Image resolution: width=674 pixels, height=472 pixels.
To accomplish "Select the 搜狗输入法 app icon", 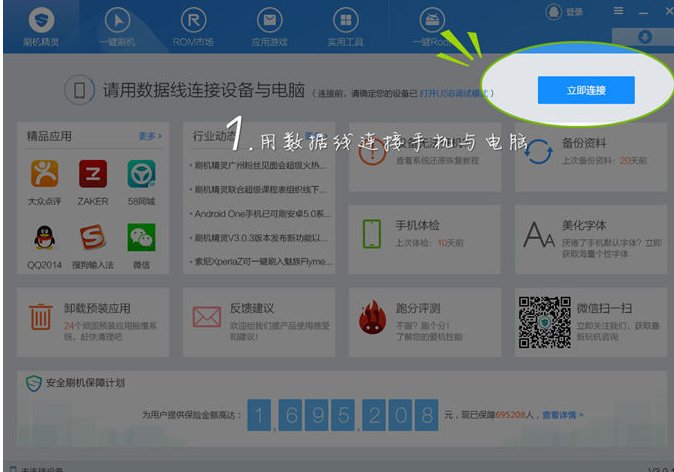I will click(x=93, y=237).
